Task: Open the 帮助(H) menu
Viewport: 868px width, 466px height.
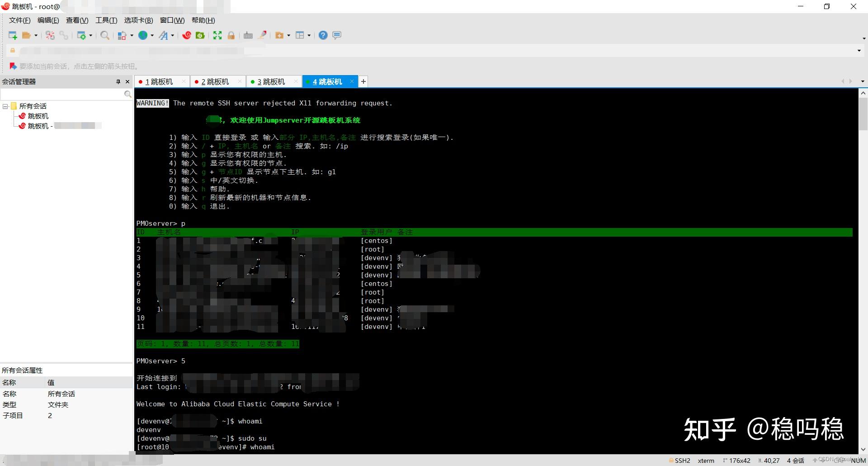Action: click(x=203, y=20)
